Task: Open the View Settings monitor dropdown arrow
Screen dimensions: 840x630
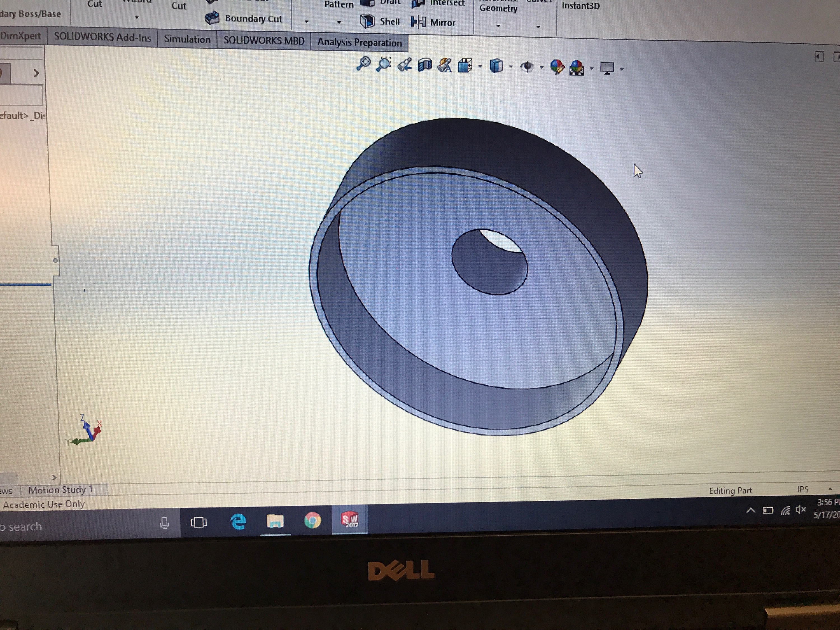Action: pyautogui.click(x=622, y=69)
